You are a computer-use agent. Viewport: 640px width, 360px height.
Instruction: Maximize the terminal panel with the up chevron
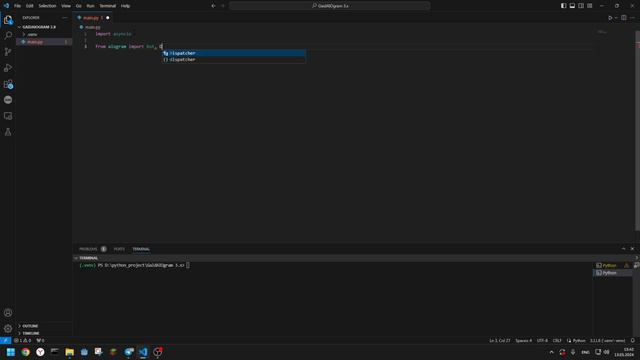point(623,249)
